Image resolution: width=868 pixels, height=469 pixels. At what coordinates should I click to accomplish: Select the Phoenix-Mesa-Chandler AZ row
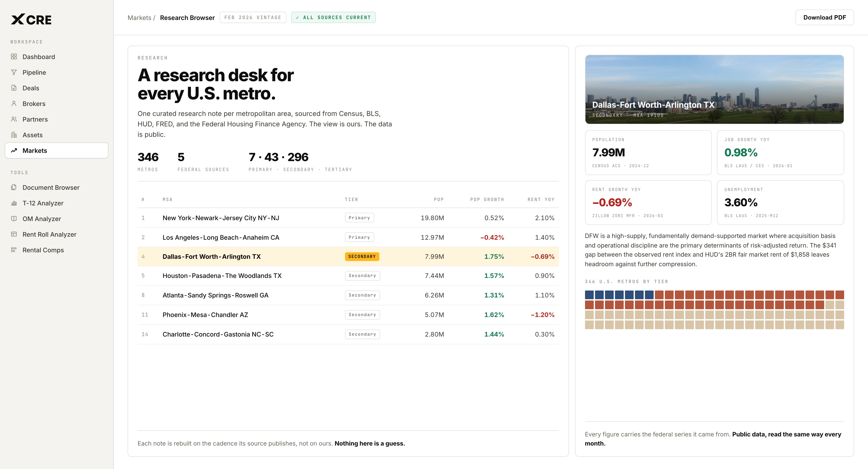coord(348,315)
